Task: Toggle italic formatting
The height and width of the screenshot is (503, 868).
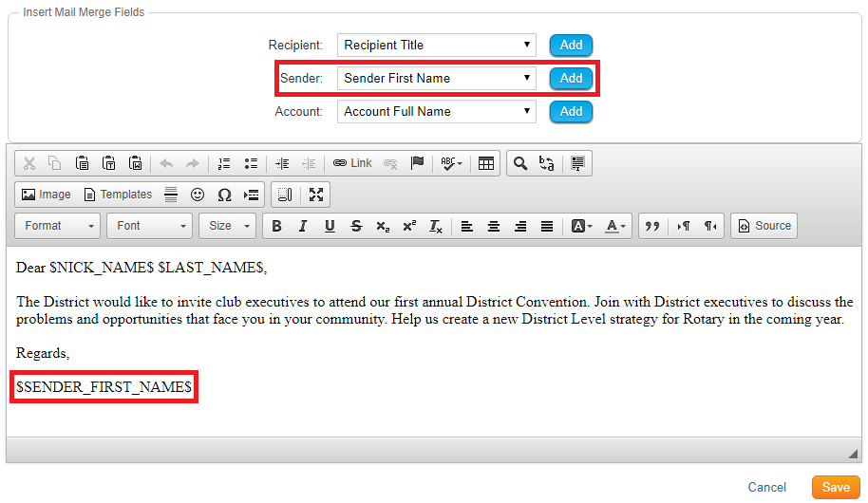Action: [303, 226]
